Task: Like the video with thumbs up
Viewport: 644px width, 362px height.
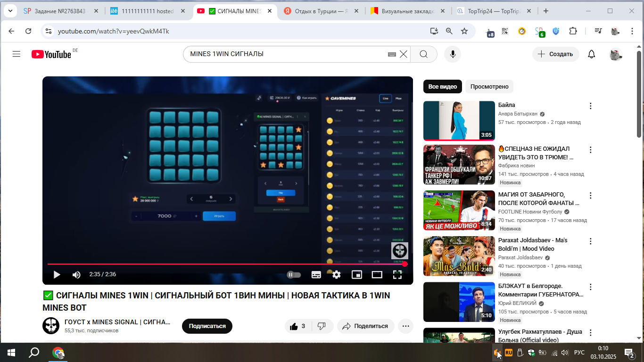Action: pos(298,326)
